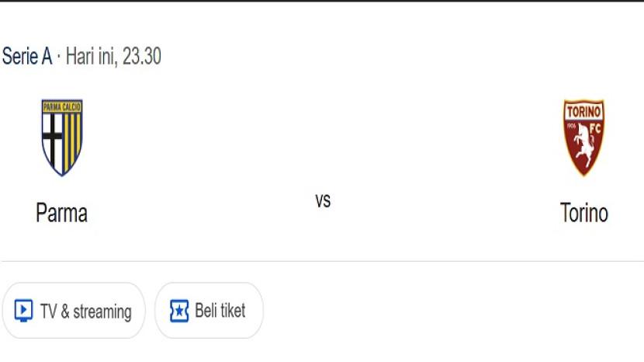Click the '1906' year on Torino's crest
This screenshot has height=362, width=644.
[570, 127]
